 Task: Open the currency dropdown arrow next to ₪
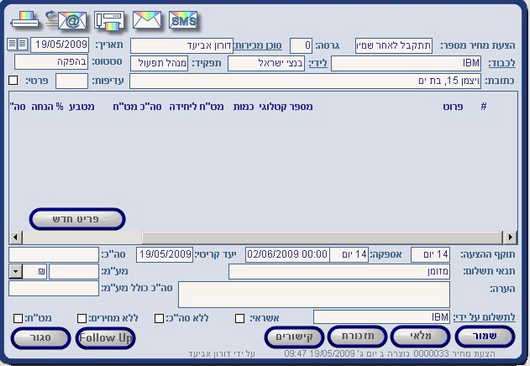pyautogui.click(x=16, y=271)
